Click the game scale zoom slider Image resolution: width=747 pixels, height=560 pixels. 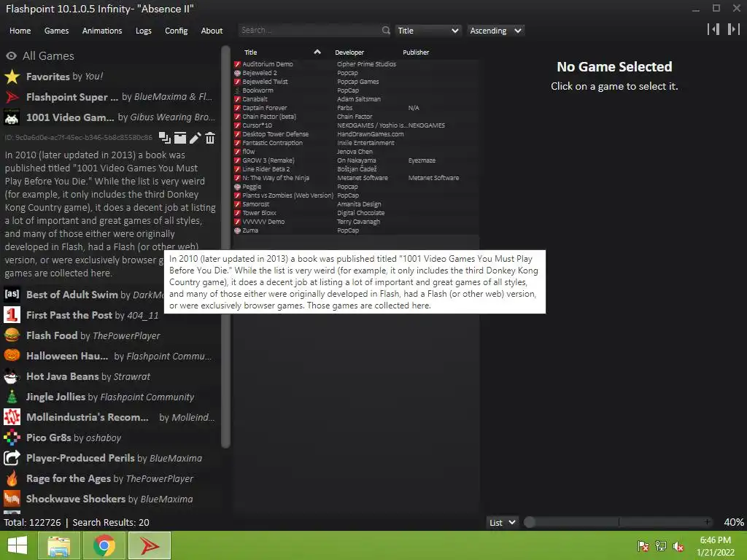click(619, 522)
